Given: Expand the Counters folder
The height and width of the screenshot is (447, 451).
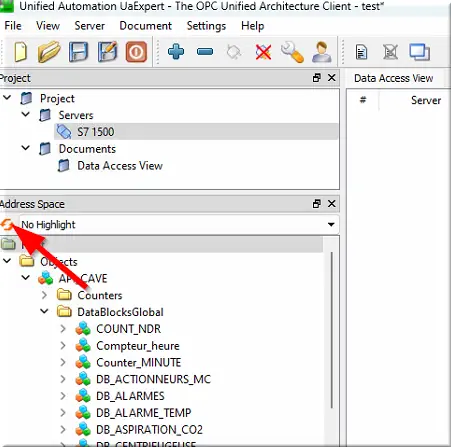Looking at the screenshot, I should click(44, 295).
